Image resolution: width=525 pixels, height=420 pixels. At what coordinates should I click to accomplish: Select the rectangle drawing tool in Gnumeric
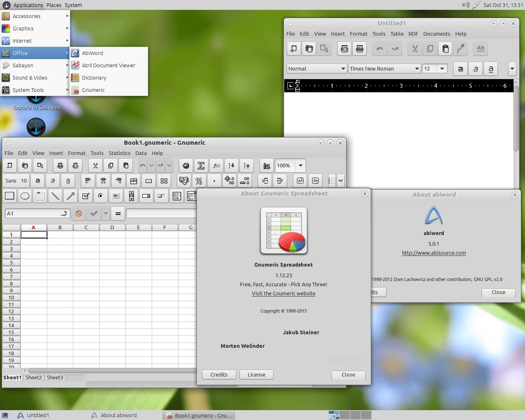[x=9, y=196]
